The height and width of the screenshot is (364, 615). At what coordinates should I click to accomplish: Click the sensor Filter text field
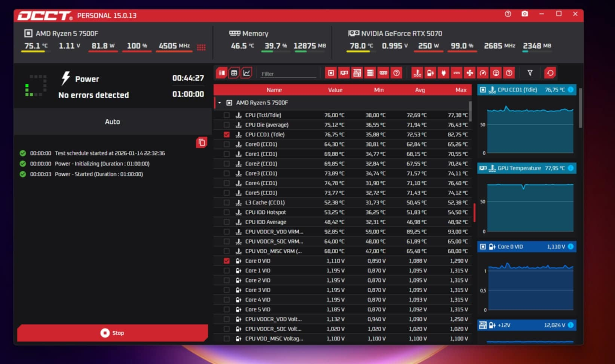288,74
